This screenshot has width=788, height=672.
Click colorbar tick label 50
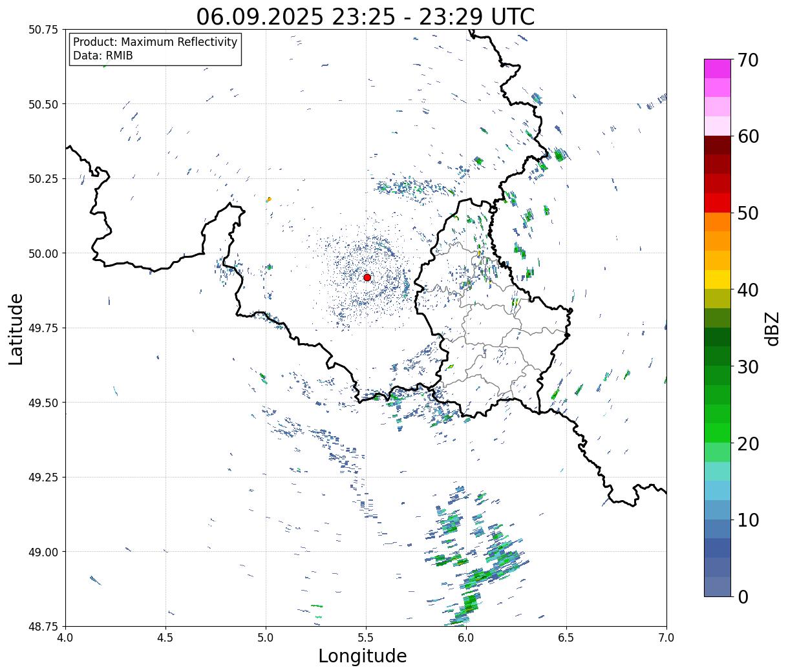(x=748, y=213)
